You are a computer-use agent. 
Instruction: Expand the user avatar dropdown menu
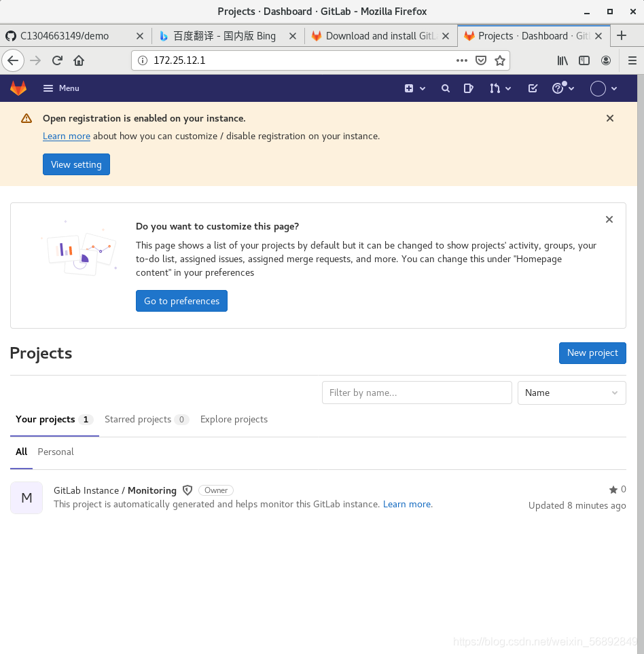(603, 88)
